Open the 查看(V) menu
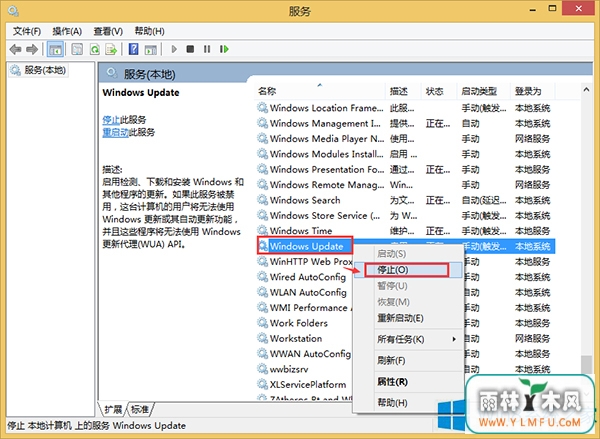600x439 pixels. [108, 31]
